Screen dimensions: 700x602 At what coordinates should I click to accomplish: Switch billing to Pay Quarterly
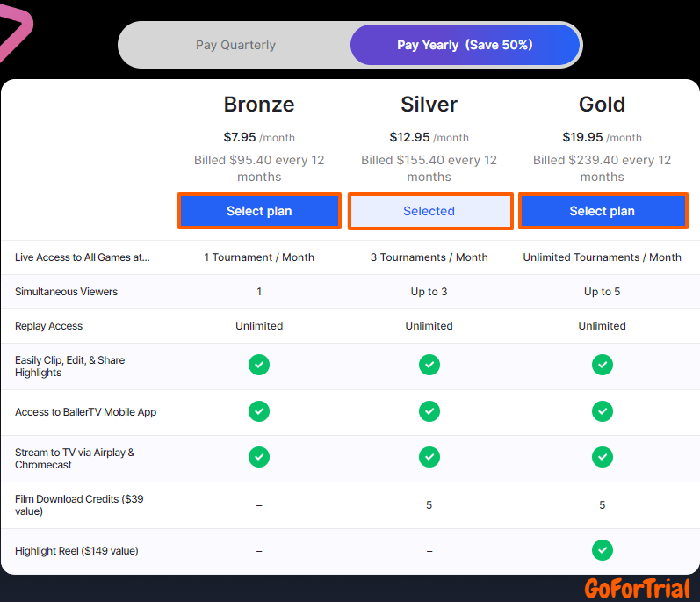point(235,45)
